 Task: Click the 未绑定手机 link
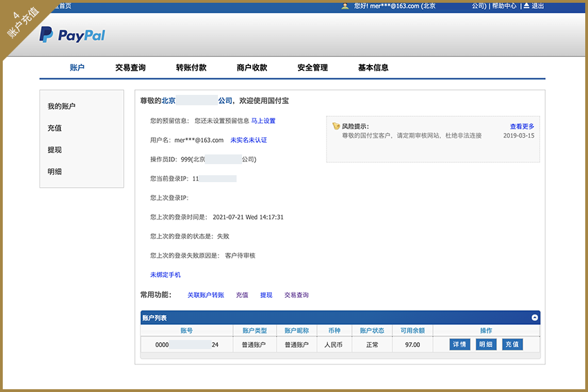click(x=165, y=275)
